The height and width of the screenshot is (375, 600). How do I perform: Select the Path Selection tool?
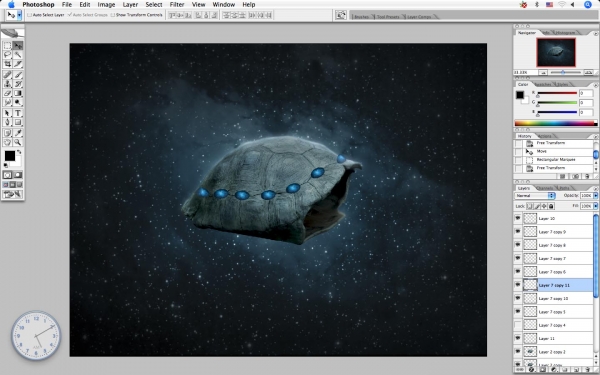click(x=7, y=113)
